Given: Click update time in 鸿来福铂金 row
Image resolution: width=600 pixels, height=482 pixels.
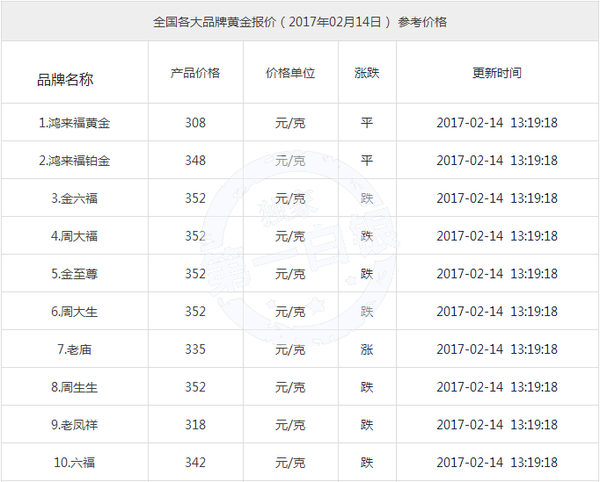Looking at the screenshot, I should pos(497,160).
